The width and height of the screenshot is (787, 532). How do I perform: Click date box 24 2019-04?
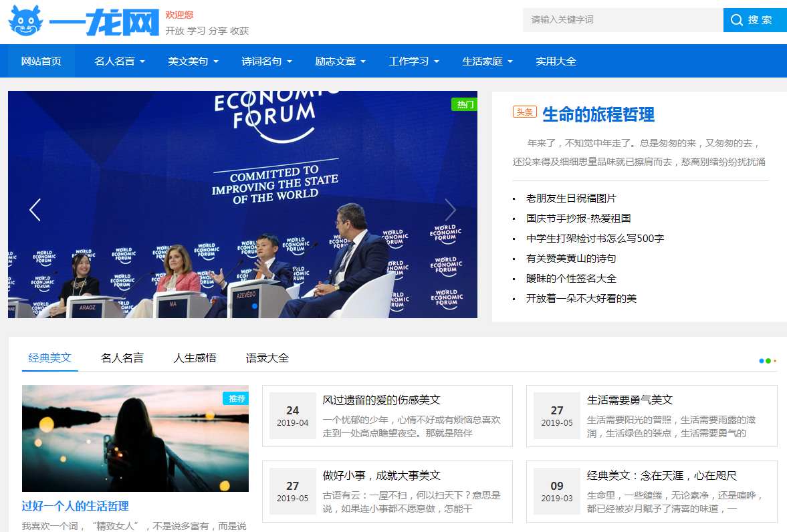pos(293,416)
